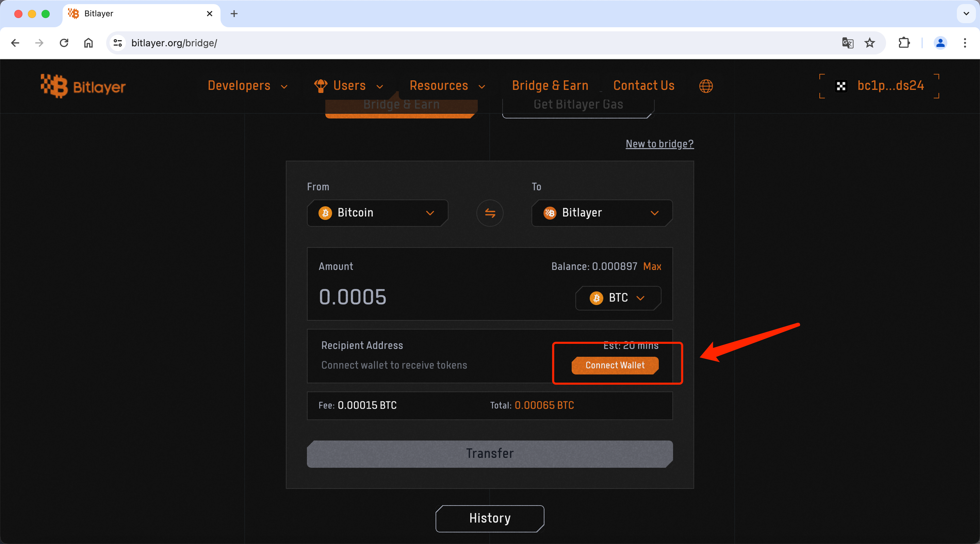Click the swap chains arrows icon
This screenshot has width=980, height=544.
[x=490, y=213]
